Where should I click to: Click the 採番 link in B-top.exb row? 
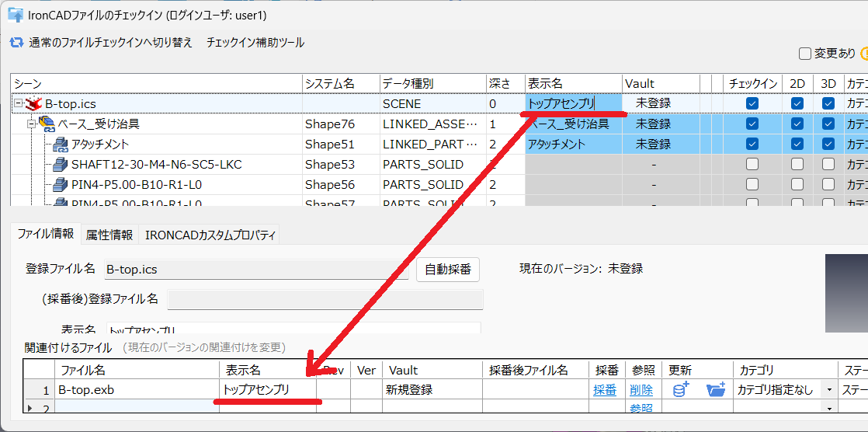[x=605, y=390]
